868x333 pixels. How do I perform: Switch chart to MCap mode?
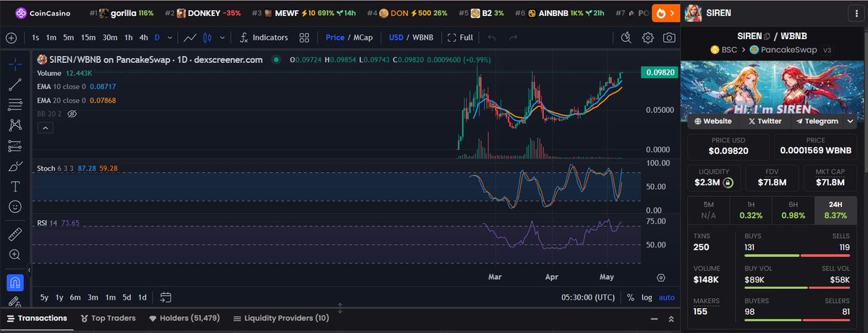[x=365, y=38]
